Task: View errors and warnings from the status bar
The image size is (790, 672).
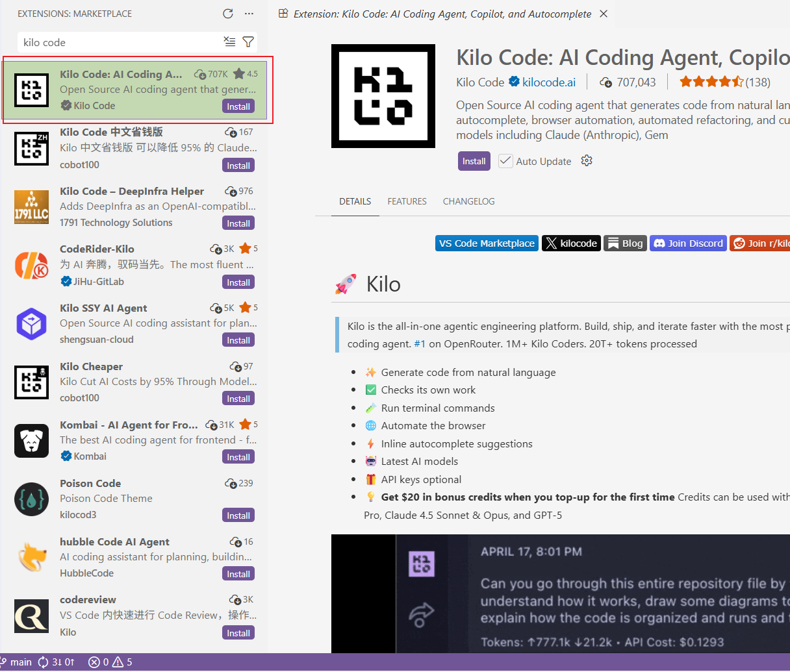Action: point(109,662)
